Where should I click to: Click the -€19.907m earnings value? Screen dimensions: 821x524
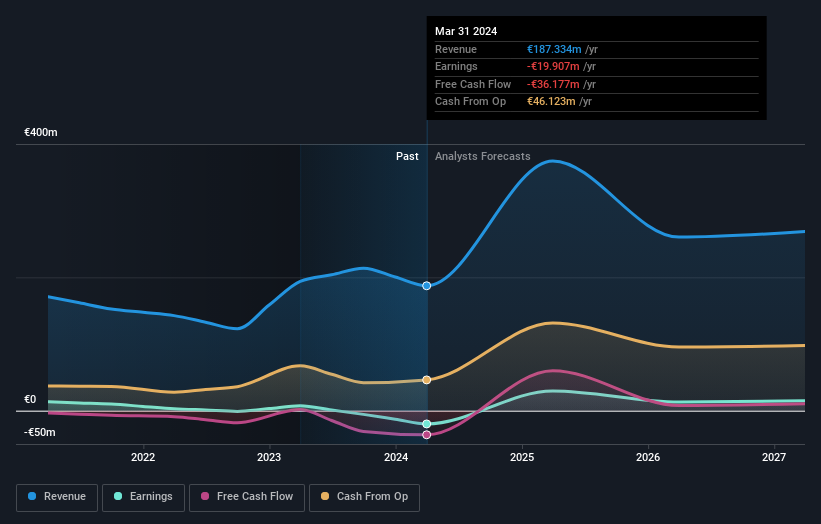pyautogui.click(x=553, y=66)
